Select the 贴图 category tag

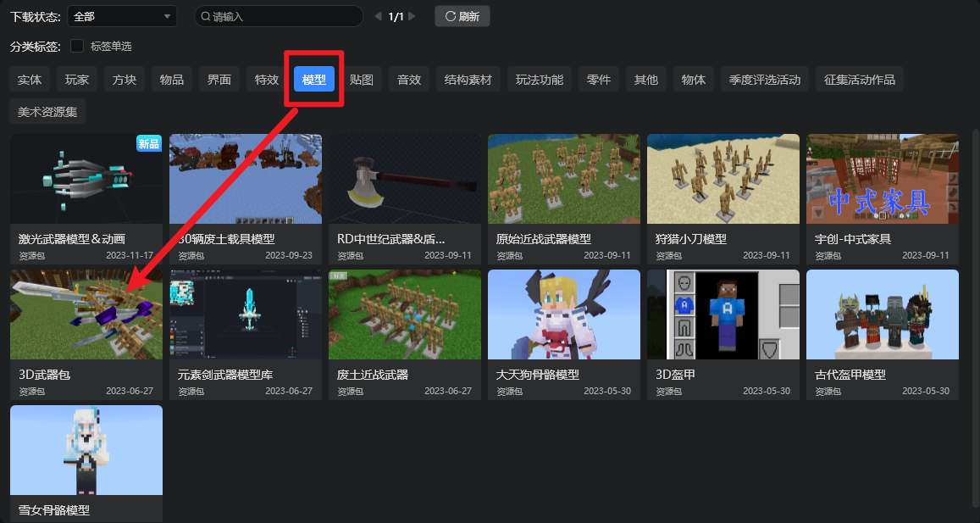(x=362, y=80)
